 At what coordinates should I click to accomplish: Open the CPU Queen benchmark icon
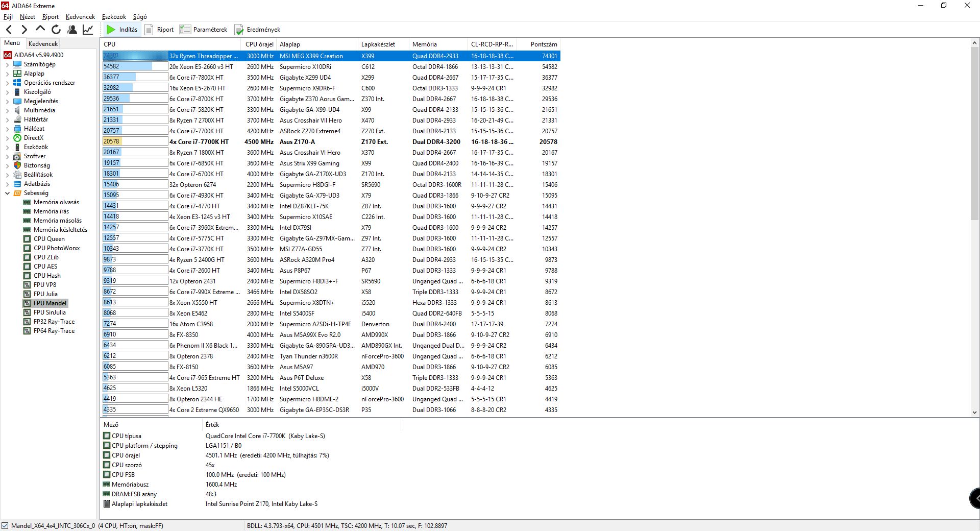click(27, 239)
